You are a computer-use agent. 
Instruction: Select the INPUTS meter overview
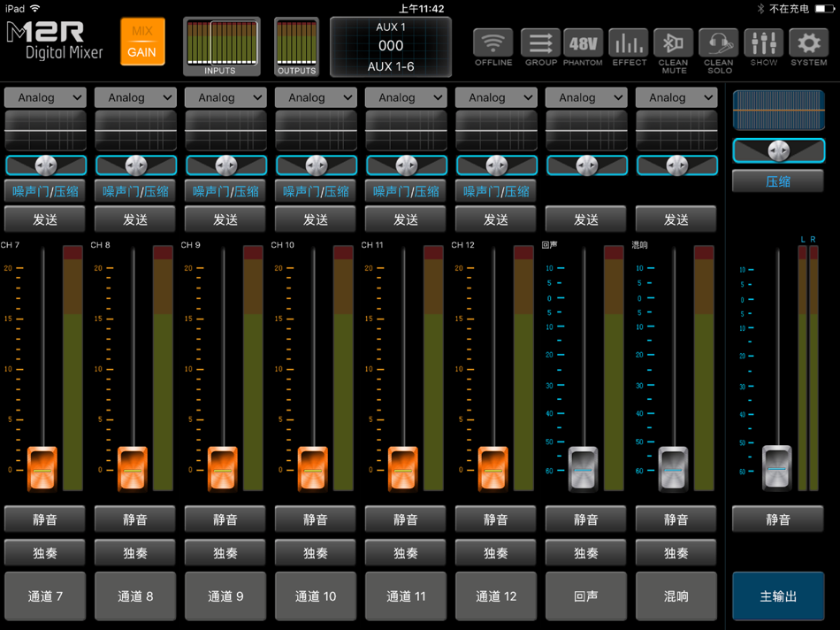click(222, 47)
